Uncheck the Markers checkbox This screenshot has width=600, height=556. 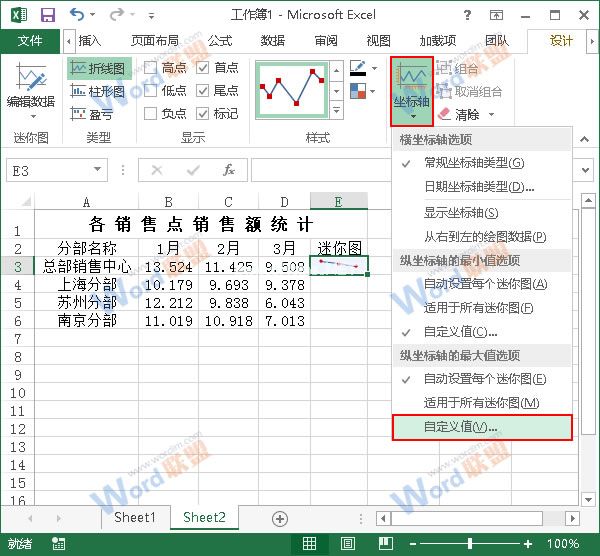[202, 113]
